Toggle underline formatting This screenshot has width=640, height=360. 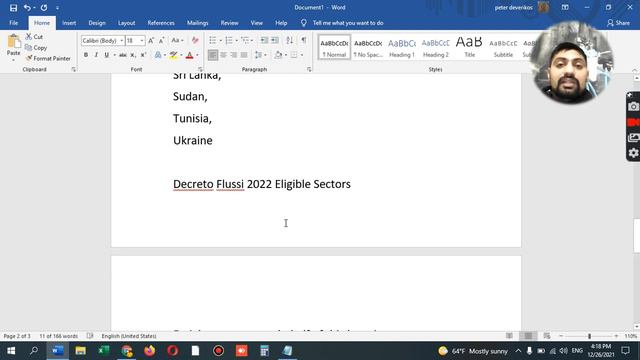pyautogui.click(x=107, y=55)
